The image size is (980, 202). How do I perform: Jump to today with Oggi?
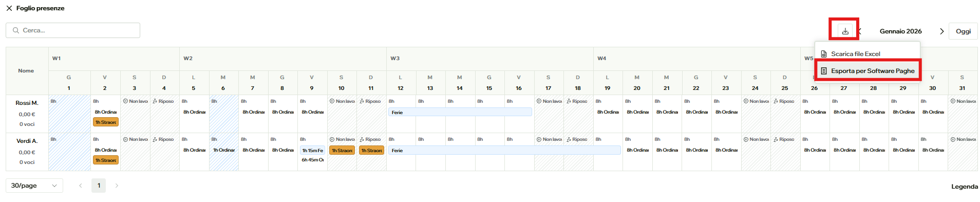click(963, 31)
